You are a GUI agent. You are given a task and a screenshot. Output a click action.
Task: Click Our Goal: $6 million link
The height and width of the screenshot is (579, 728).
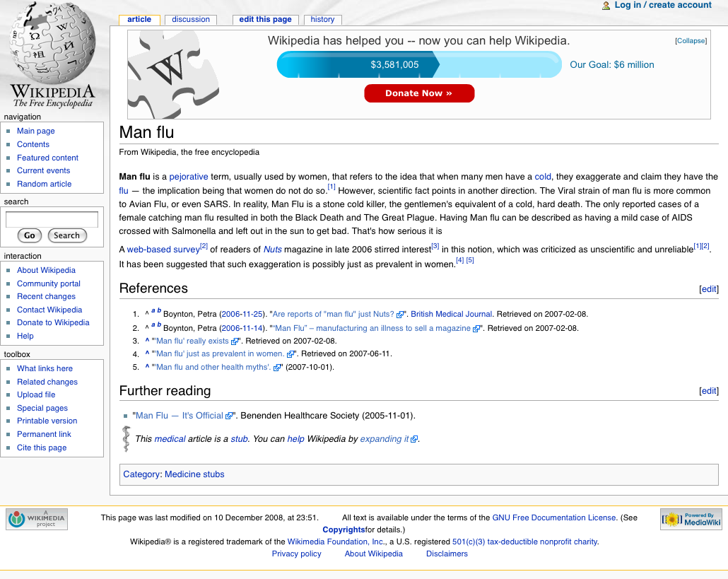click(x=612, y=65)
